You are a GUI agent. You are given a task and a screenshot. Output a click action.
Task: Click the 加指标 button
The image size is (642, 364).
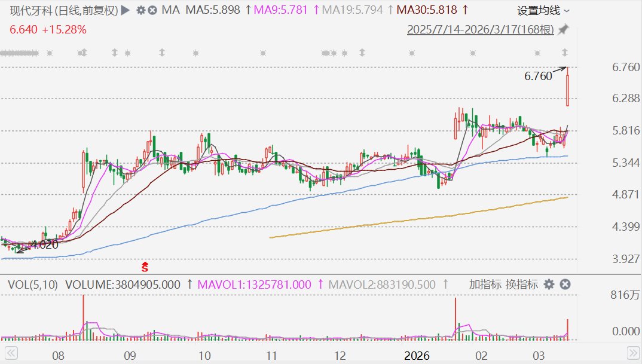(485, 285)
